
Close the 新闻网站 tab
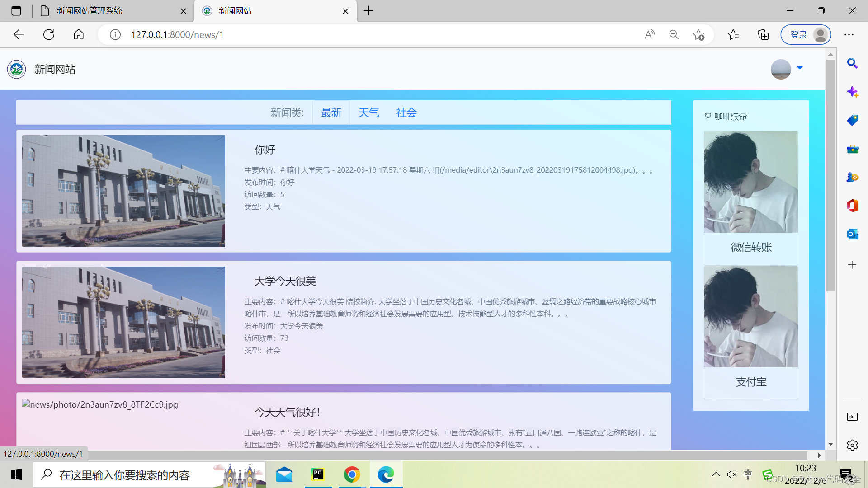[x=345, y=11]
